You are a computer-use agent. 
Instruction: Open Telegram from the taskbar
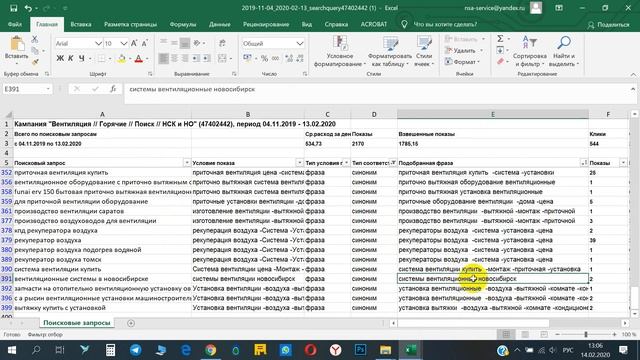[x=136, y=350]
